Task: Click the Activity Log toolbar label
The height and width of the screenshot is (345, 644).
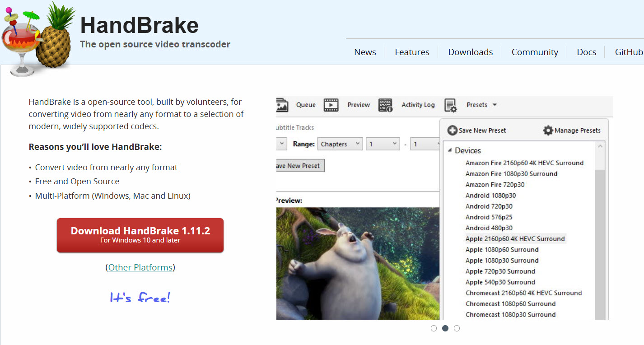Action: click(418, 105)
